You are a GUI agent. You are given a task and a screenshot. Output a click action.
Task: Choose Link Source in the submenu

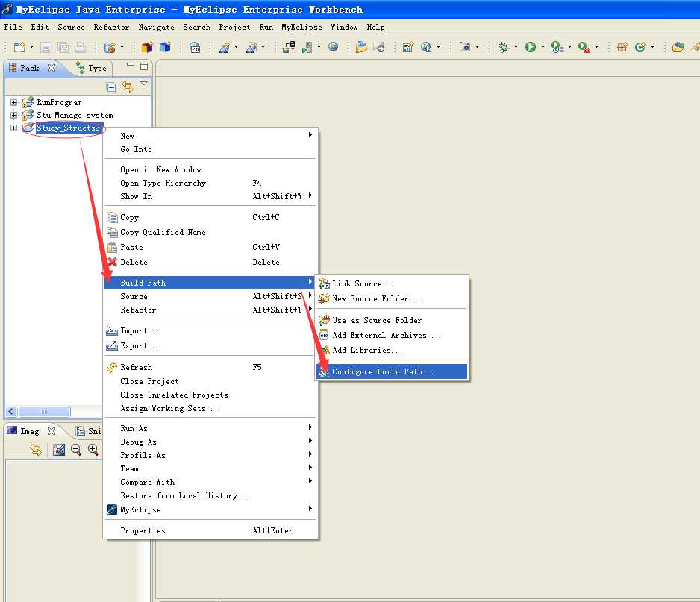pos(392,283)
